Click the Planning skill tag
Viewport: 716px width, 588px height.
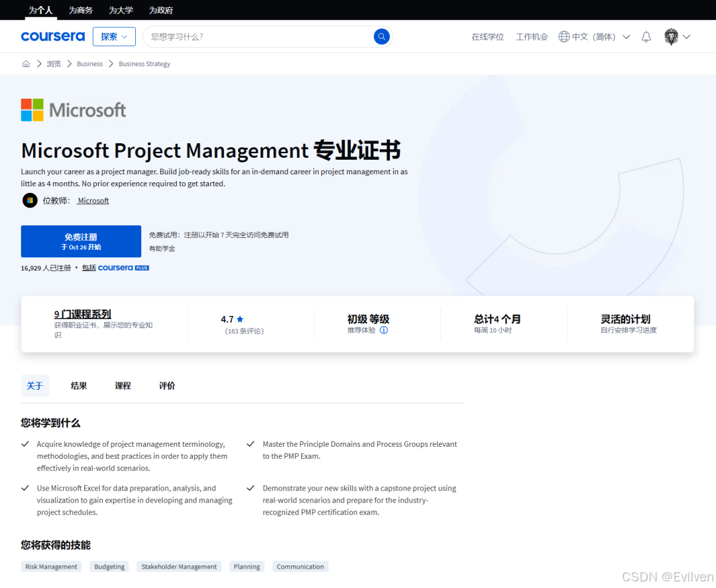tap(247, 567)
